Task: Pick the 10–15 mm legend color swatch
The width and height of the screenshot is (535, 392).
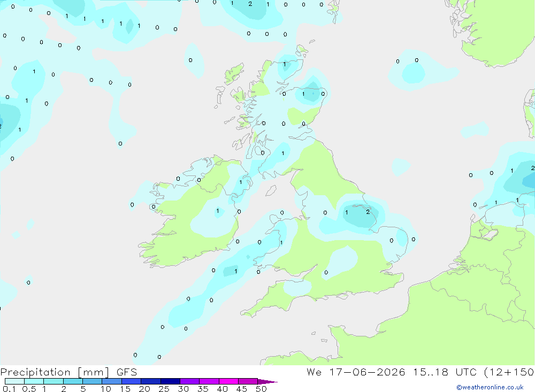Action: [x=112, y=381]
